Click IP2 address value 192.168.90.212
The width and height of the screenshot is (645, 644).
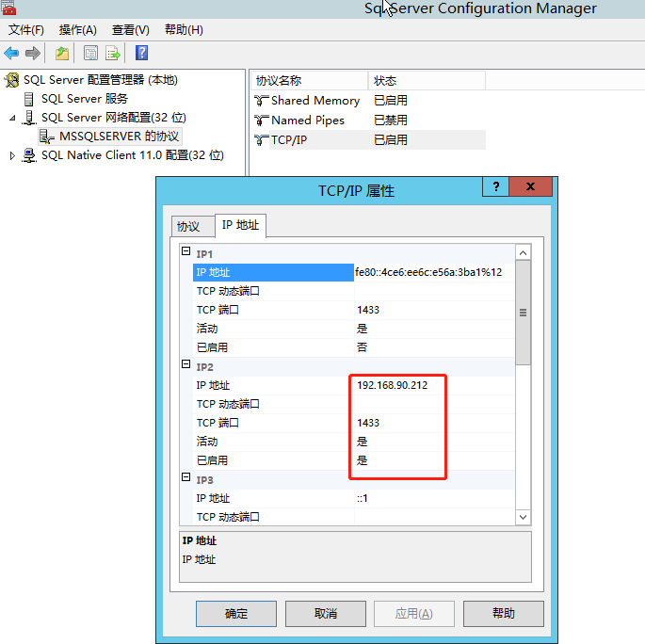(x=393, y=385)
